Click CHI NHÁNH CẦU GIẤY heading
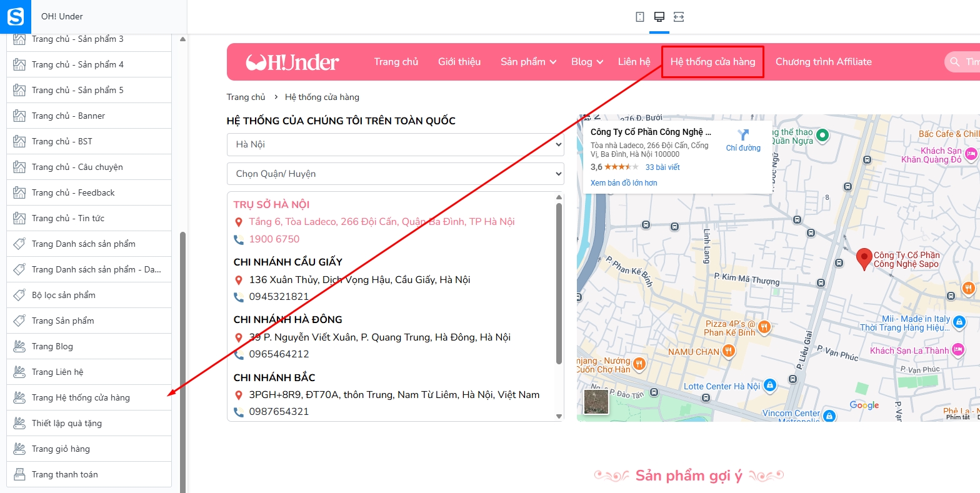The height and width of the screenshot is (493, 980). (288, 262)
